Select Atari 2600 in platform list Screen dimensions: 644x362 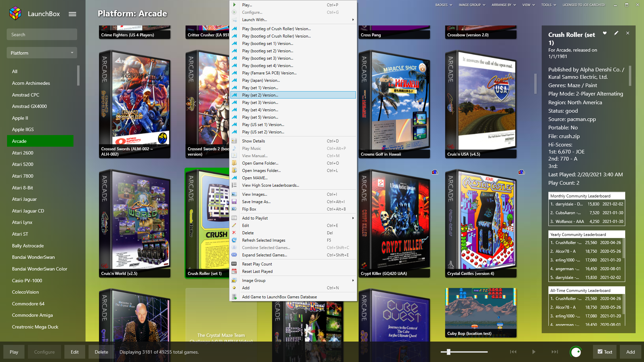click(x=40, y=153)
